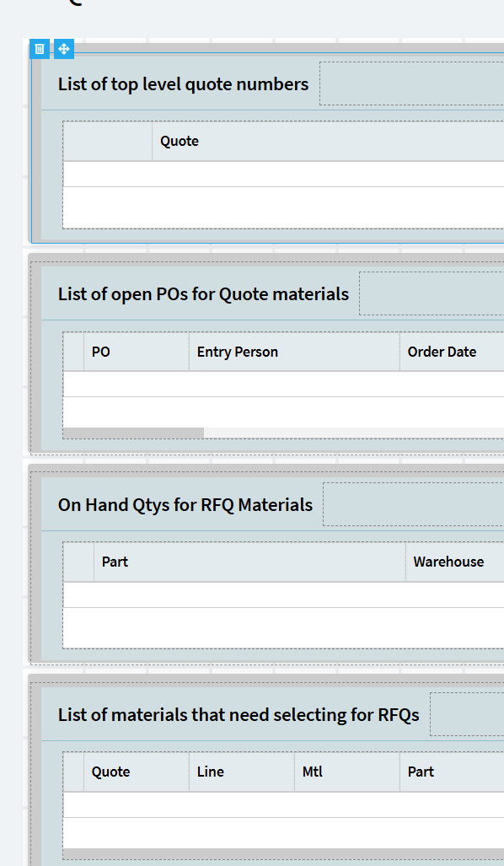This screenshot has width=504, height=866.
Task: Click the Entry Person column header
Action: 294,352
